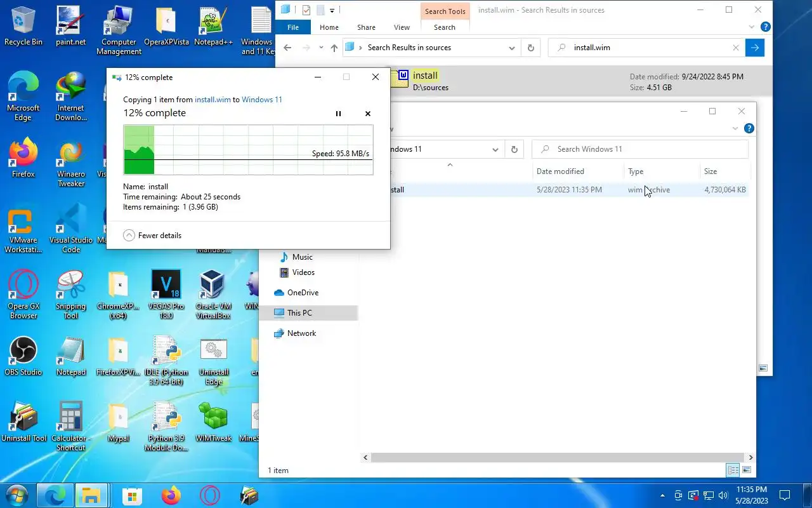Image resolution: width=812 pixels, height=508 pixels.
Task: Open the View ribbon tab
Action: click(x=402, y=27)
